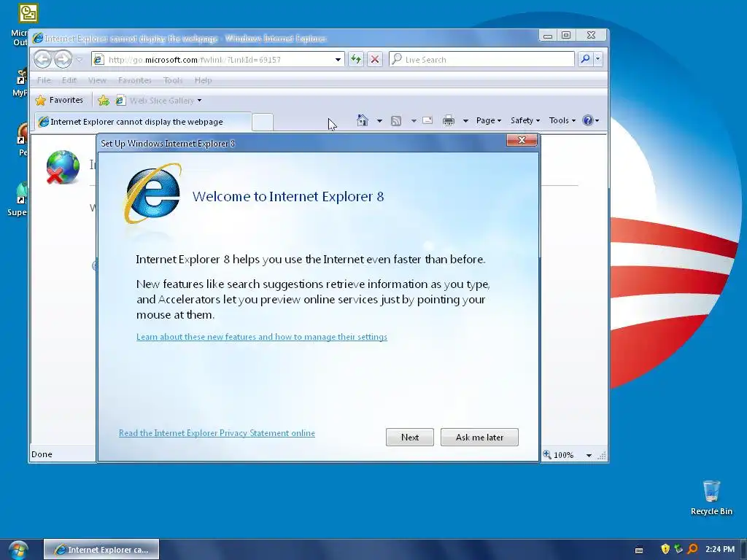Viewport: 747px width, 560px height.
Task: Click the red Stop loading icon
Action: [x=375, y=60]
